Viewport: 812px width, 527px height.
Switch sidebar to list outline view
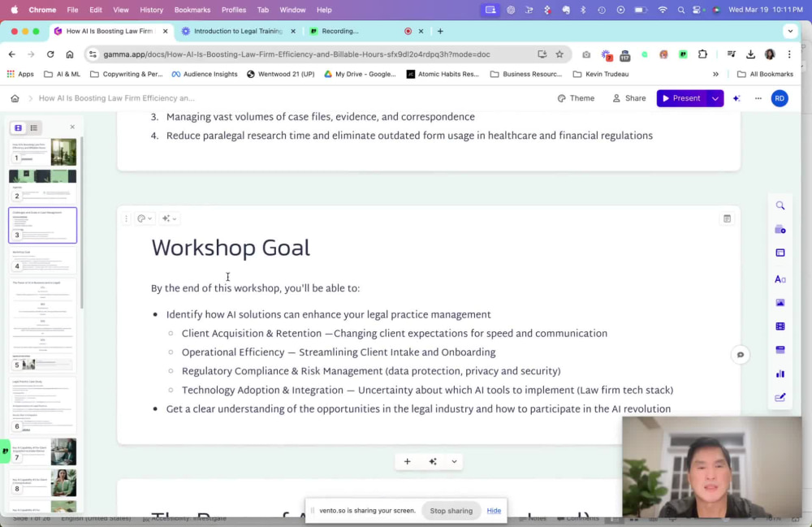tap(33, 127)
